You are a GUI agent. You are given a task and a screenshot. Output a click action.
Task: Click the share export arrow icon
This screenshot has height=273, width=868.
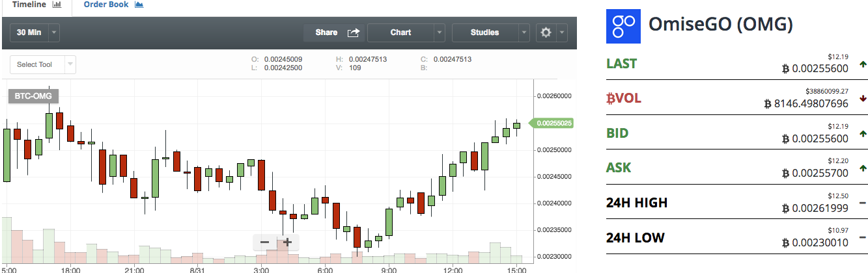tap(354, 32)
